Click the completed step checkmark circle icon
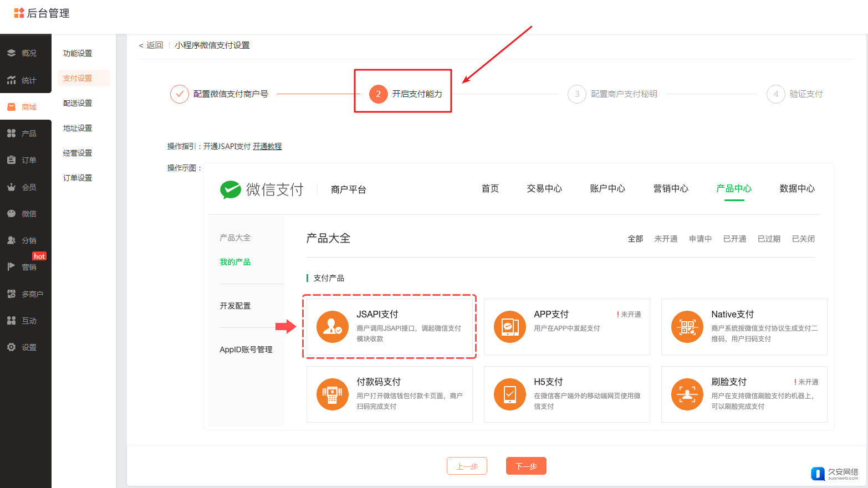This screenshot has width=868, height=488. tap(180, 94)
